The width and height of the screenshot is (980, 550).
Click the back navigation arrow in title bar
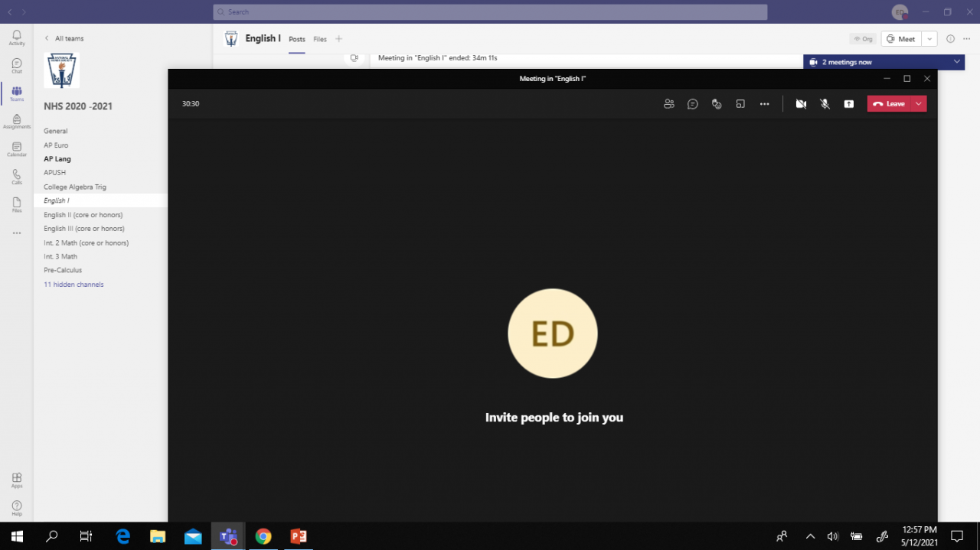[10, 12]
